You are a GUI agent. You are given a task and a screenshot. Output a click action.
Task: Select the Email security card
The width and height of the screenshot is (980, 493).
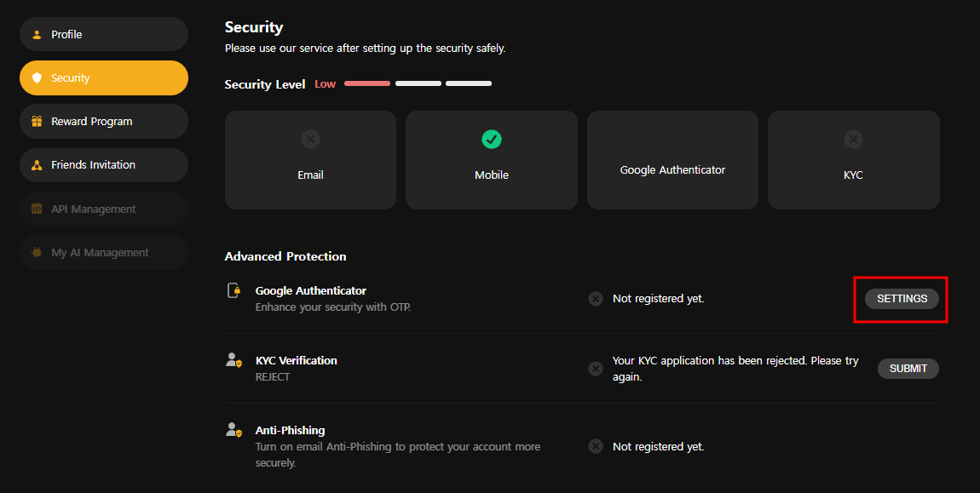pos(310,160)
